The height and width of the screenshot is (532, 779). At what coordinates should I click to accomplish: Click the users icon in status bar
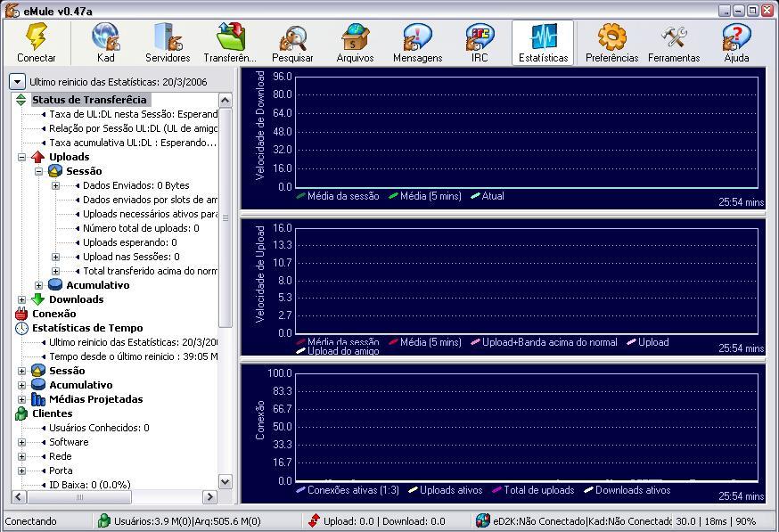pyautogui.click(x=103, y=520)
